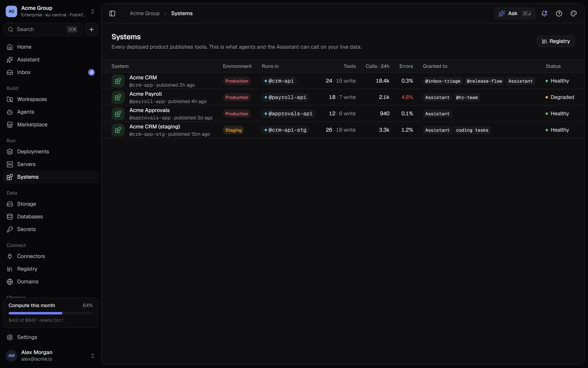Expand the Alex Morgan account menu
588x368 pixels.
point(92,356)
